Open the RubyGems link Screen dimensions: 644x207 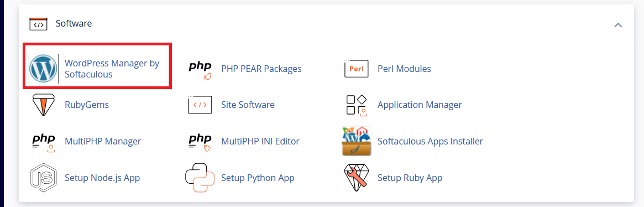(x=87, y=105)
